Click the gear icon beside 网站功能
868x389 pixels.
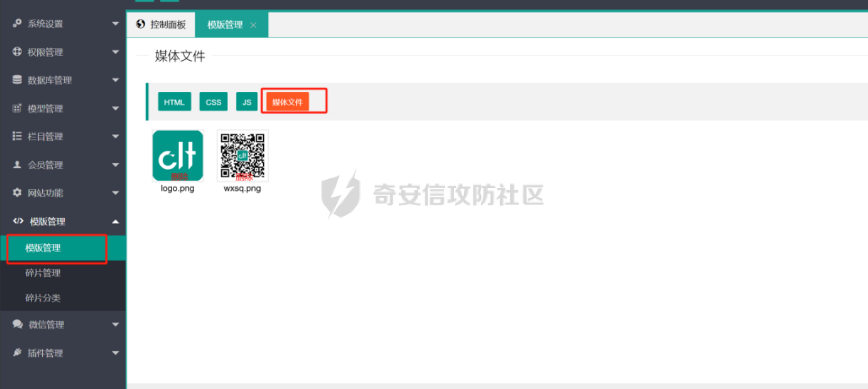pos(17,193)
